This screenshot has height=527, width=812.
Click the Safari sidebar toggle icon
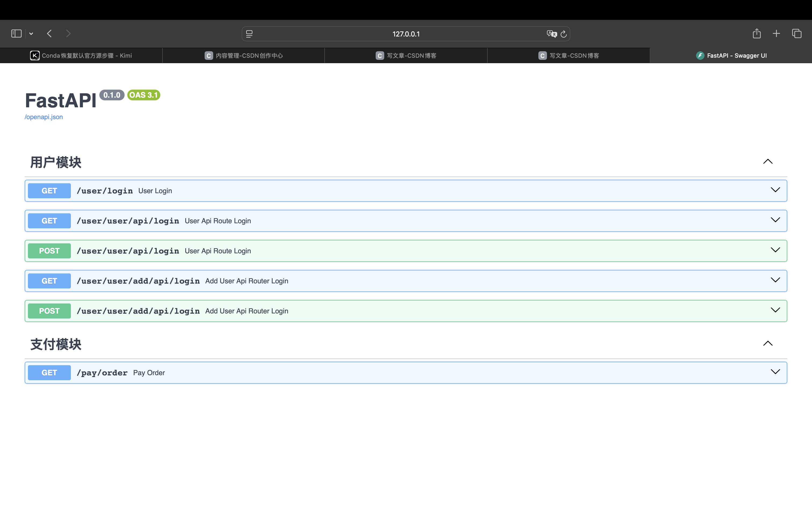[x=16, y=33]
